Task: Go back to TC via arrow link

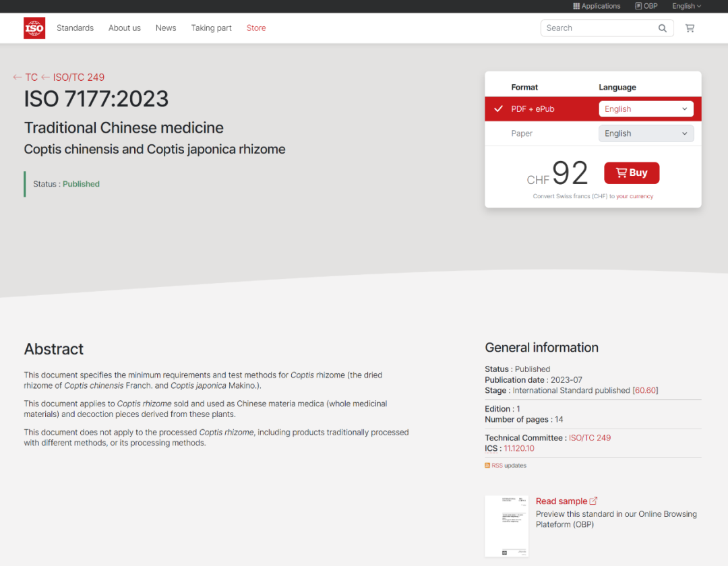Action: [x=26, y=77]
